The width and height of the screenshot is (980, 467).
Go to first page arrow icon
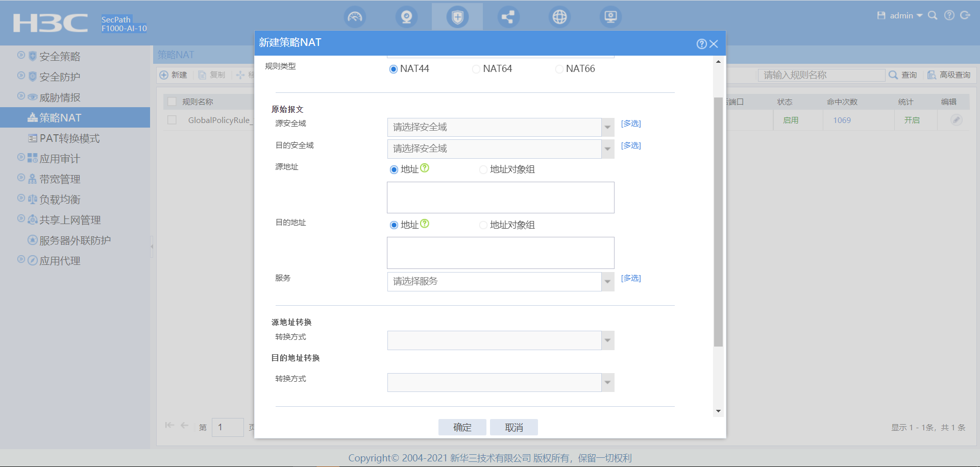[x=169, y=425]
